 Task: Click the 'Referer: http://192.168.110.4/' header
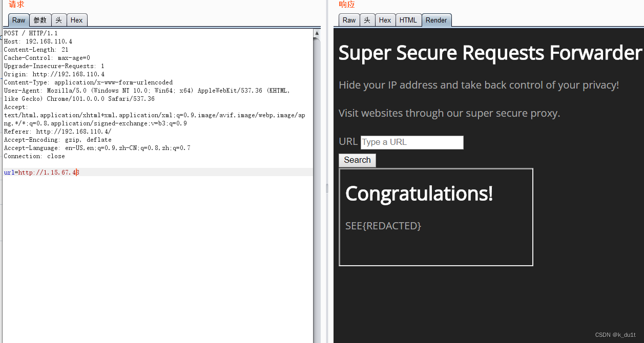point(57,132)
